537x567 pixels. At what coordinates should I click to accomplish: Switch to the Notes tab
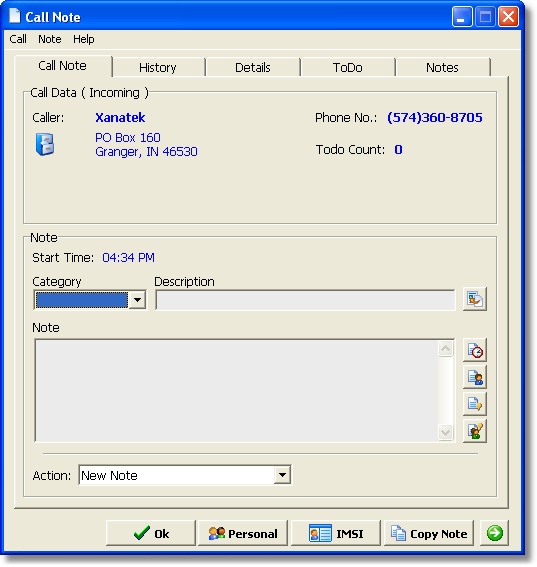tap(442, 68)
